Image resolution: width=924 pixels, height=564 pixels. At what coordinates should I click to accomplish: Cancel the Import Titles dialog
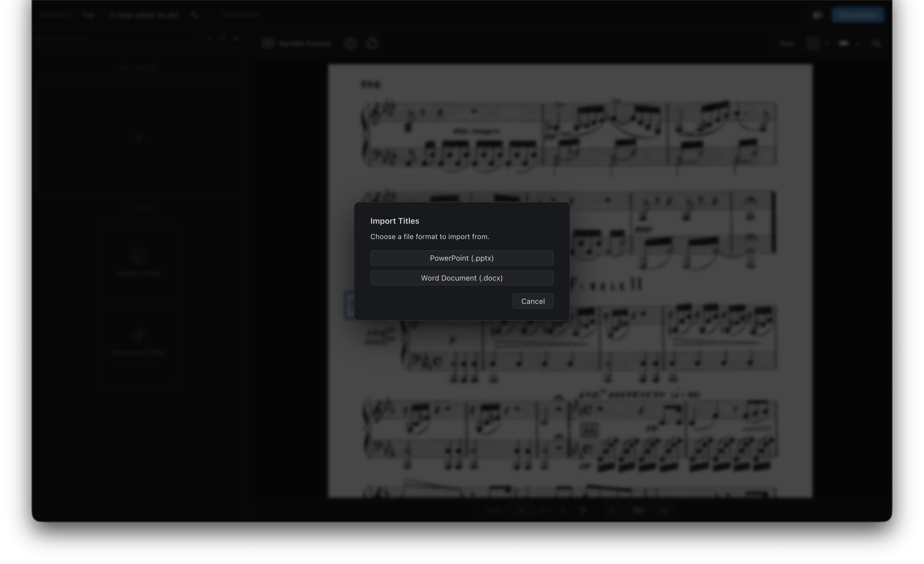(x=533, y=301)
